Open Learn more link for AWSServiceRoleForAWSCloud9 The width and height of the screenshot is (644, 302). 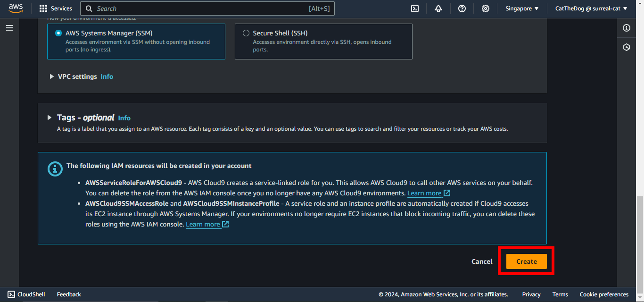(424, 193)
